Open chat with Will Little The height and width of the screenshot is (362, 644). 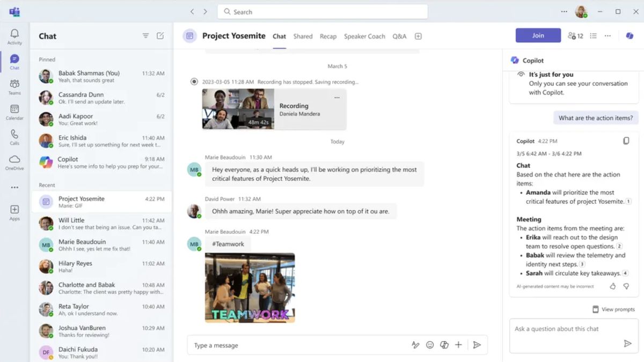(x=101, y=224)
